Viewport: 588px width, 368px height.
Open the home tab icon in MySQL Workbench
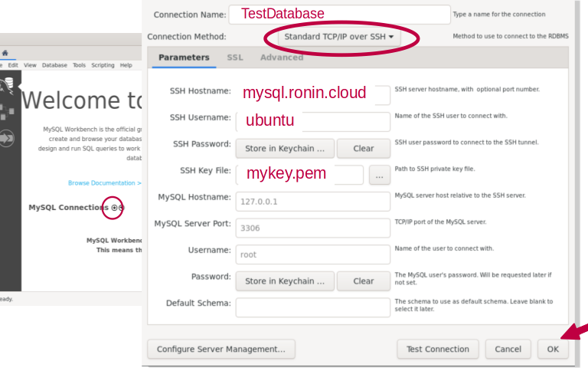[x=5, y=54]
